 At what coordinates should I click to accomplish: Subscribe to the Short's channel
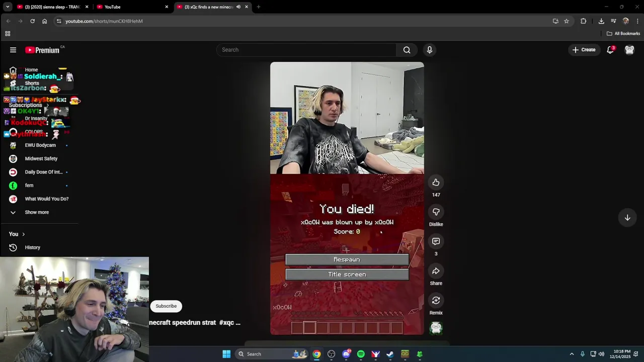pos(166,306)
